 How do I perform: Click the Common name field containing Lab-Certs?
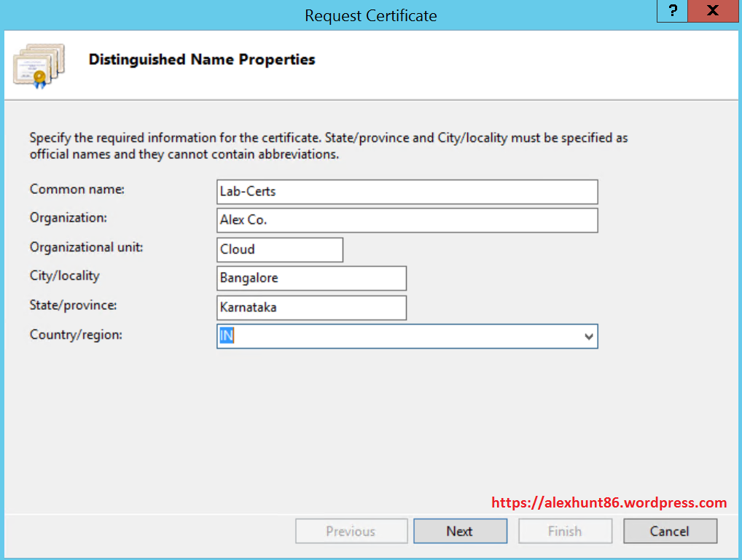[407, 192]
